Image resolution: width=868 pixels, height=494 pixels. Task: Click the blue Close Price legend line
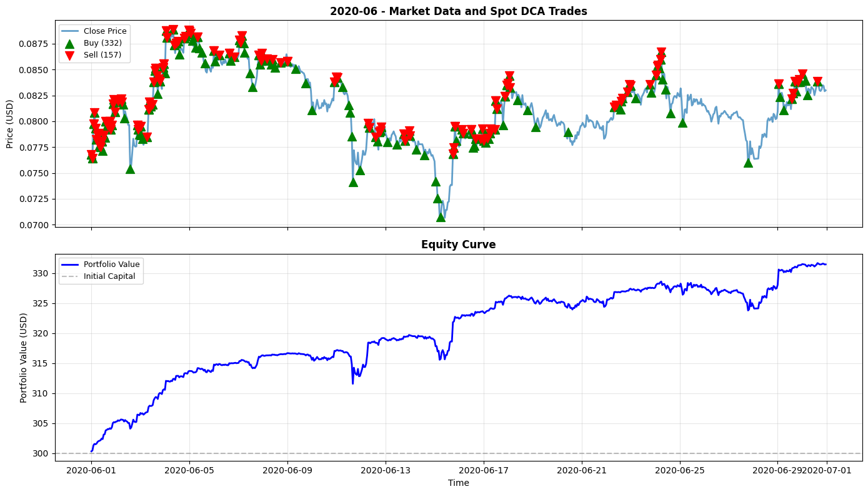(x=69, y=31)
